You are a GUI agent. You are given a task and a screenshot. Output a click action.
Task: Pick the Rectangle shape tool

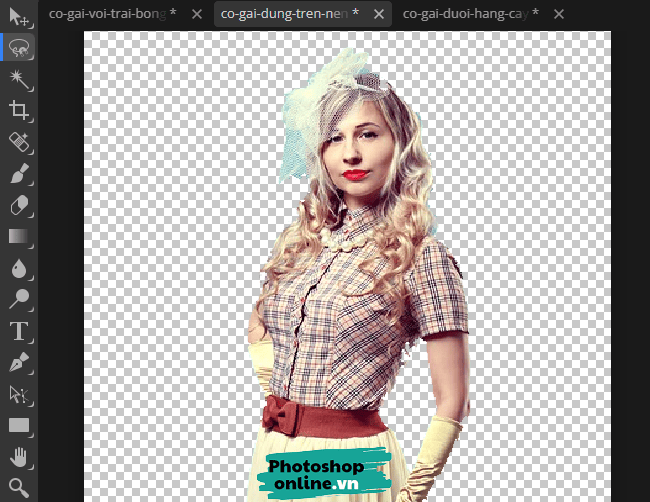(x=19, y=425)
